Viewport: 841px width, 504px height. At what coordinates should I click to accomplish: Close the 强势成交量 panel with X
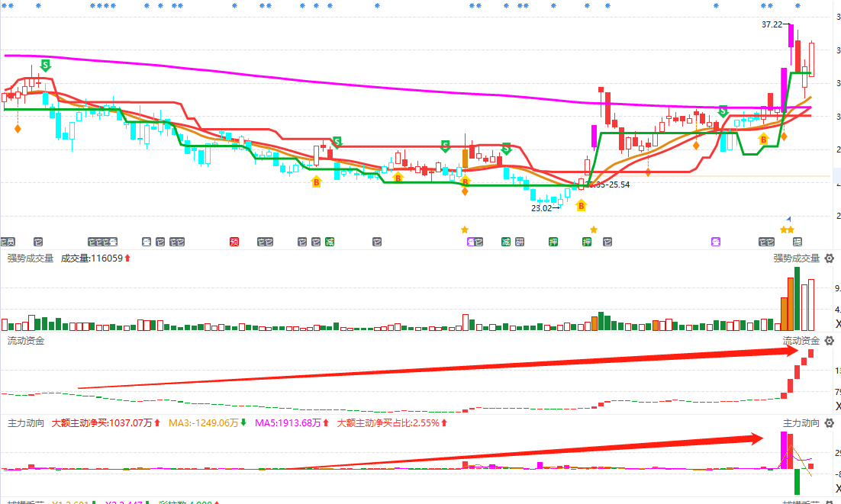(x=837, y=325)
